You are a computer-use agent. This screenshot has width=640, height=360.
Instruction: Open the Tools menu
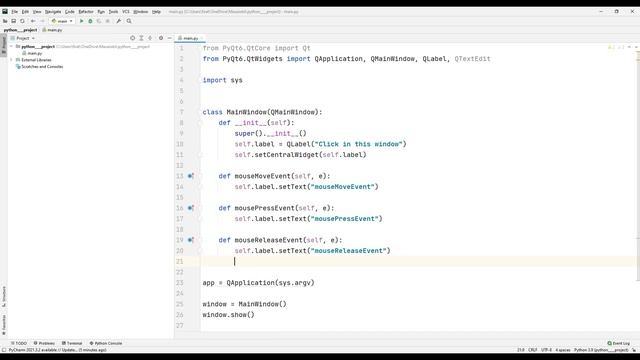[x=113, y=12]
